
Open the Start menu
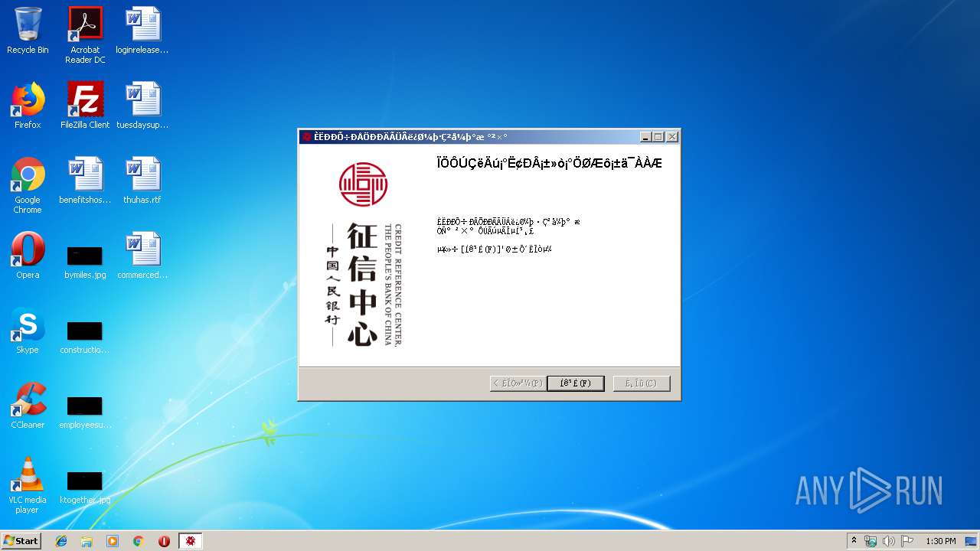pos(21,540)
